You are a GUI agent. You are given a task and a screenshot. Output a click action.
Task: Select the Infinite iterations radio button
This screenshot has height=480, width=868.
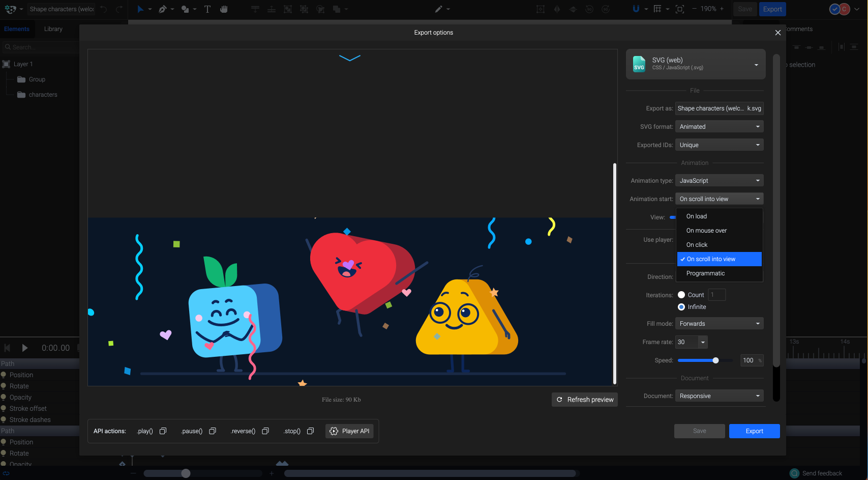pos(681,306)
